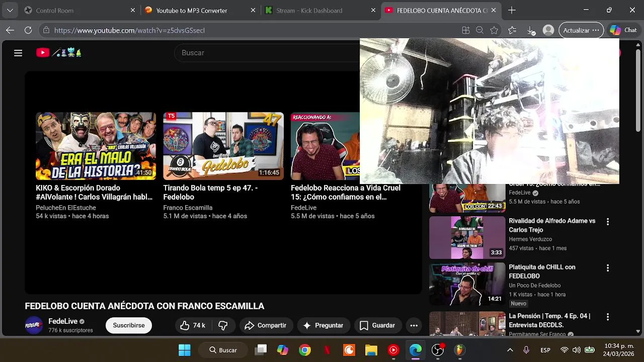Viewport: 644px width, 362px height.
Task: Open a new browser tab with plus
Action: 512,10
